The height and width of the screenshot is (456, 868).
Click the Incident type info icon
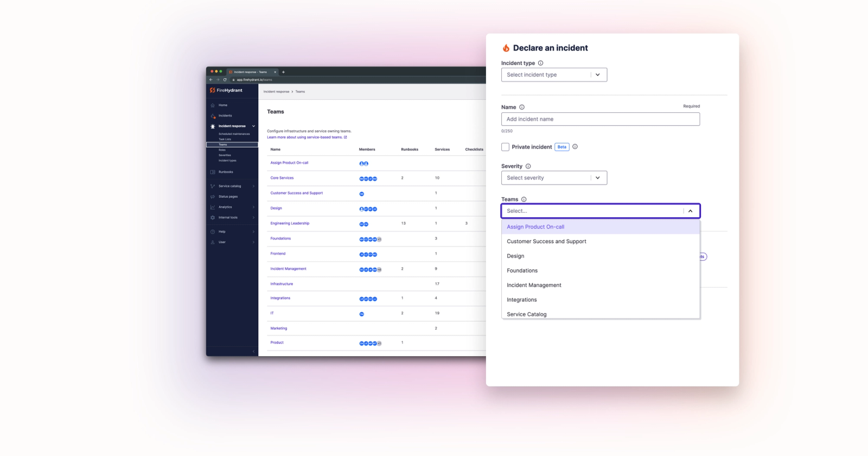[x=540, y=63]
